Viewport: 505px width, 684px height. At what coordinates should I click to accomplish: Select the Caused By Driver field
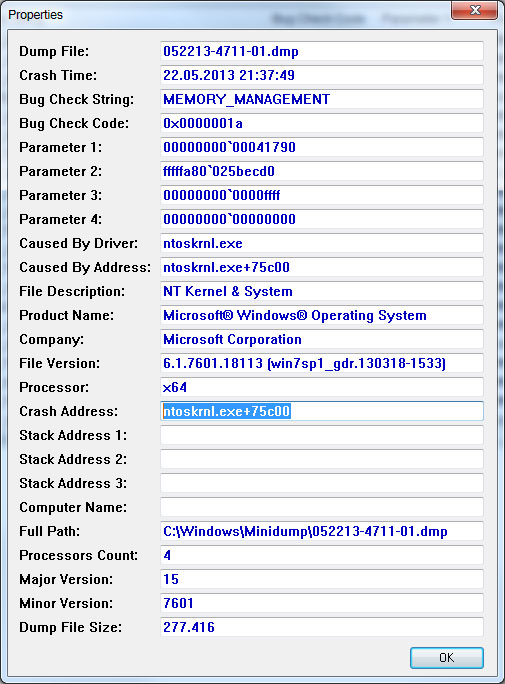322,243
